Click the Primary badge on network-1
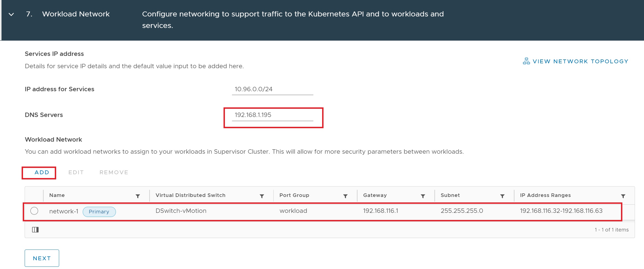Screen dimensions: 644x269 pyautogui.click(x=99, y=212)
